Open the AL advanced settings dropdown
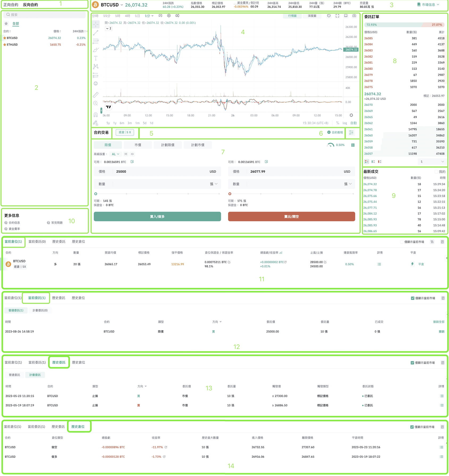Viewport: 449px width, 476px height. (115, 154)
